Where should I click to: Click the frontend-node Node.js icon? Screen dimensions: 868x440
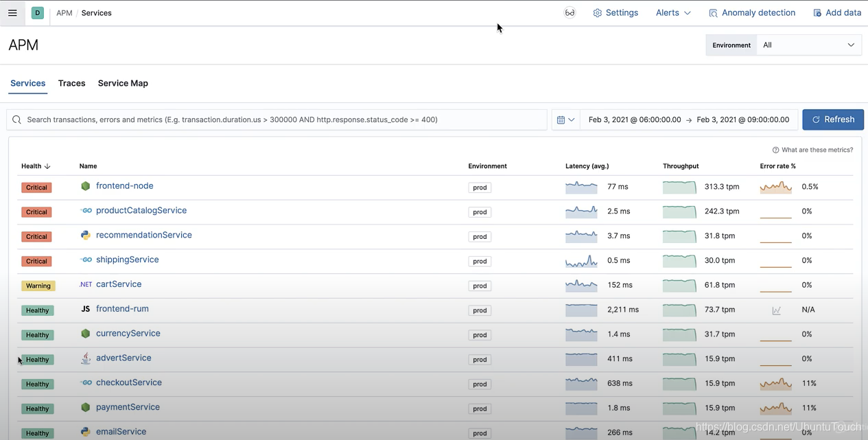(x=85, y=186)
